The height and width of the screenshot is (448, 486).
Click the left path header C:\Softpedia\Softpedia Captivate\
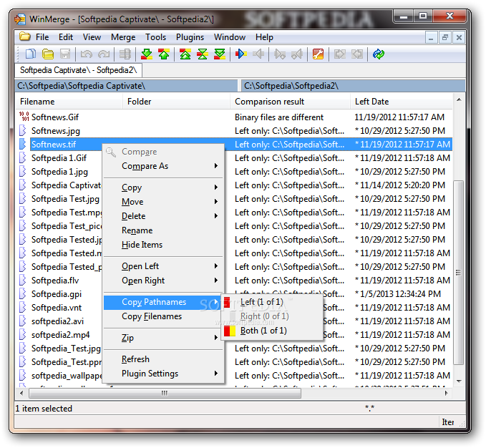[x=126, y=86]
